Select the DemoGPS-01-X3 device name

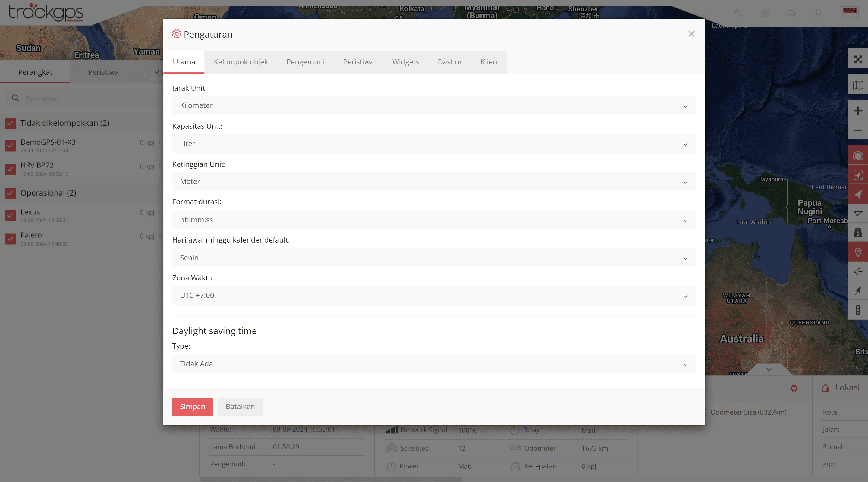tap(48, 142)
